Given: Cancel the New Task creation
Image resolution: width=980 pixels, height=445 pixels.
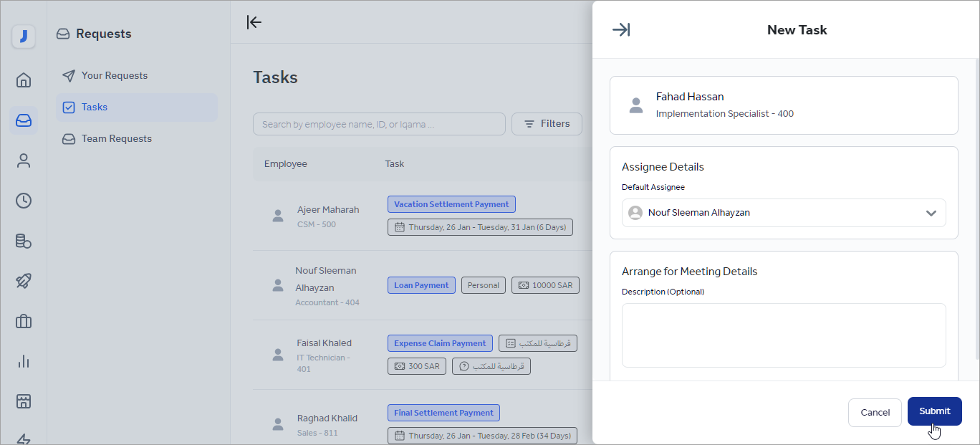Looking at the screenshot, I should point(875,412).
